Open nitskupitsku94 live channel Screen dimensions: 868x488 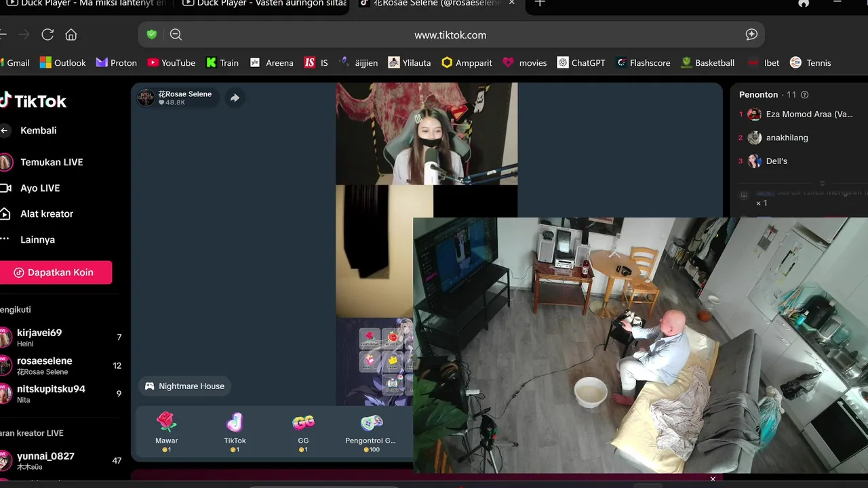[x=61, y=394]
